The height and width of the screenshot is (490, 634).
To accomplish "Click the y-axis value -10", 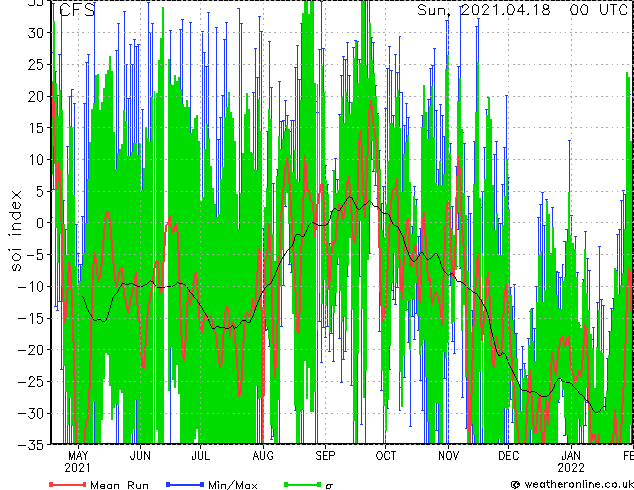I will tap(31, 286).
